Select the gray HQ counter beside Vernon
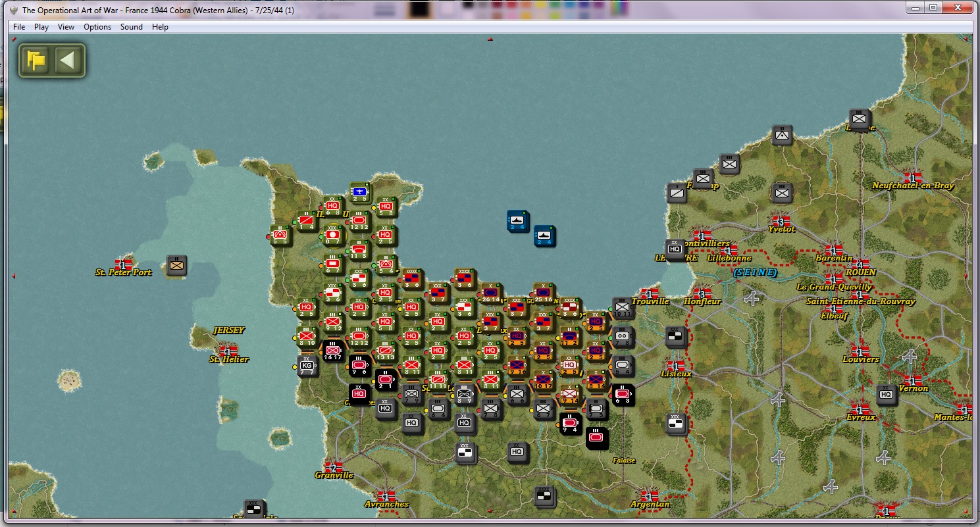980x527 pixels. [887, 395]
